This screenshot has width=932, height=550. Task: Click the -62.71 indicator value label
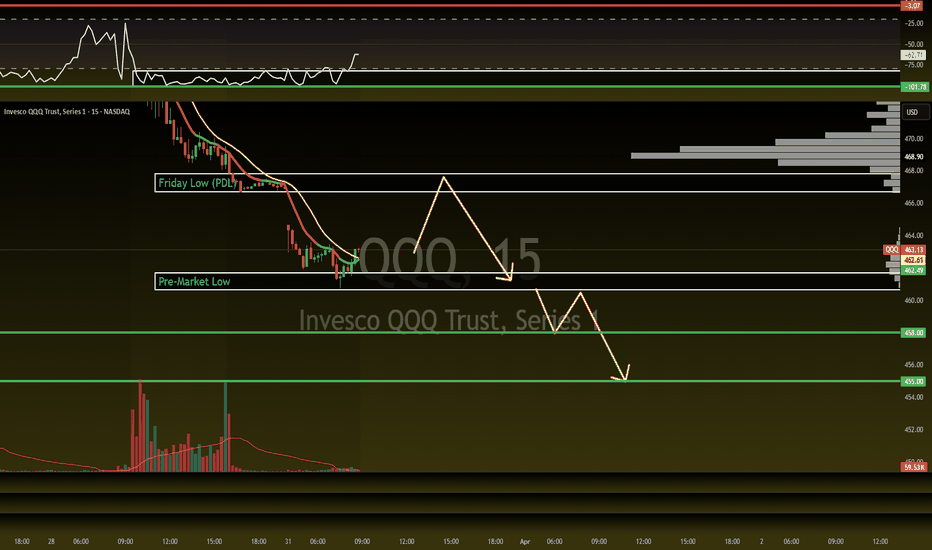[914, 55]
